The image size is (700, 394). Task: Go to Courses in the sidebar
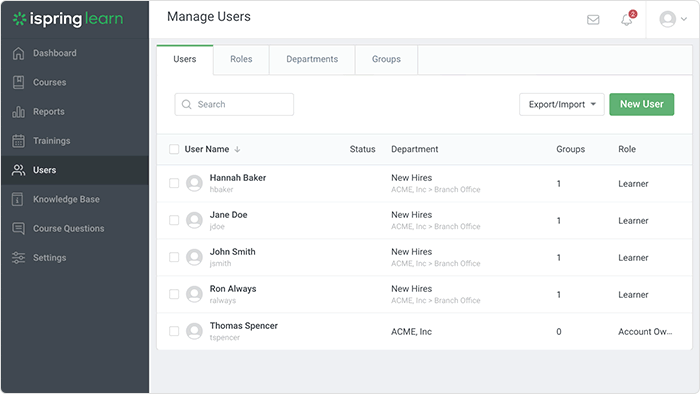tap(75, 83)
